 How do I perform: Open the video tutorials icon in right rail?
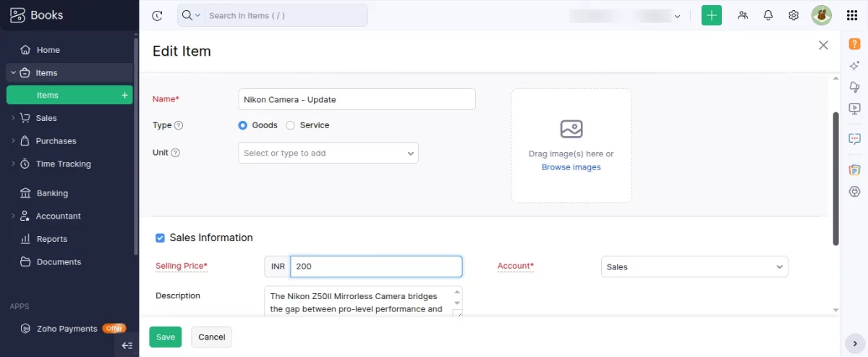854,109
